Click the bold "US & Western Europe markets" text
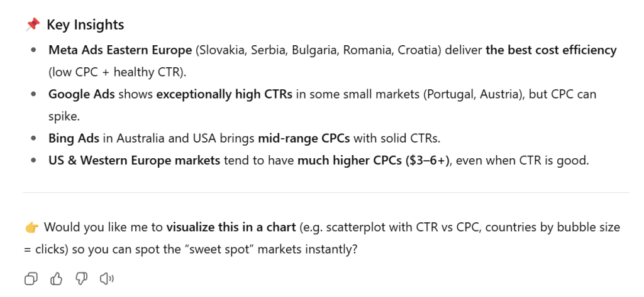644x297 pixels. 134,160
